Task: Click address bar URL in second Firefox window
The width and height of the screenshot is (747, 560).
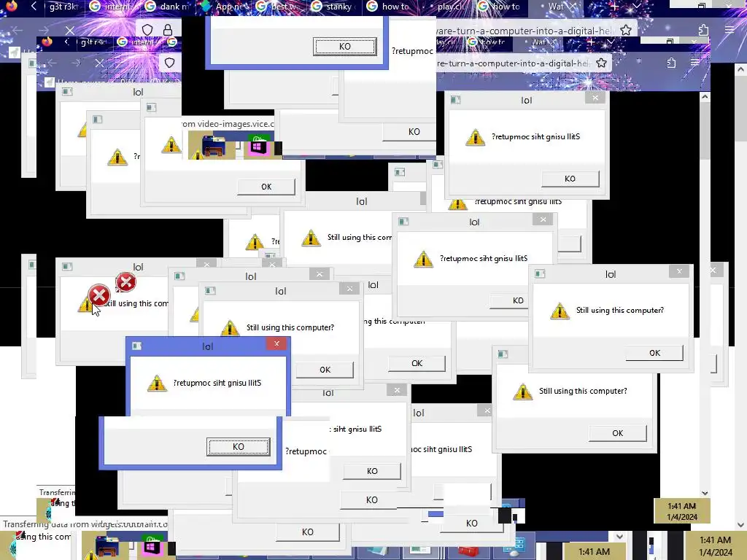Action: click(x=513, y=63)
